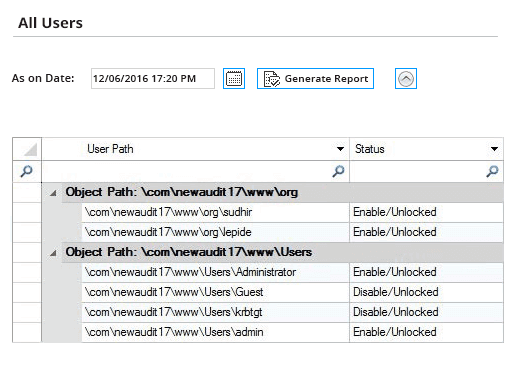Click Disable/Unlocked status for Guest
This screenshot has width=520, height=382.
426,292
